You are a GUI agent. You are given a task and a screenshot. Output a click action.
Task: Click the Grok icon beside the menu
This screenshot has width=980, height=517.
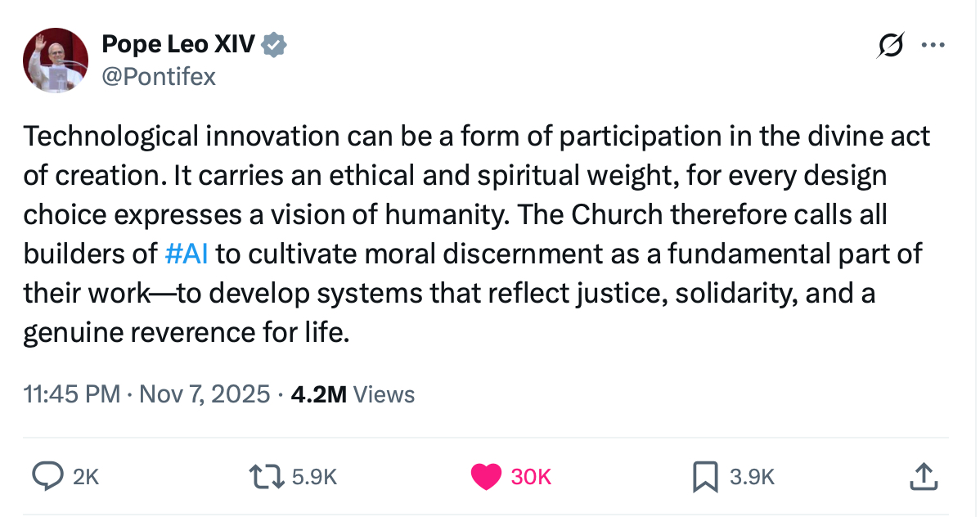[890, 46]
